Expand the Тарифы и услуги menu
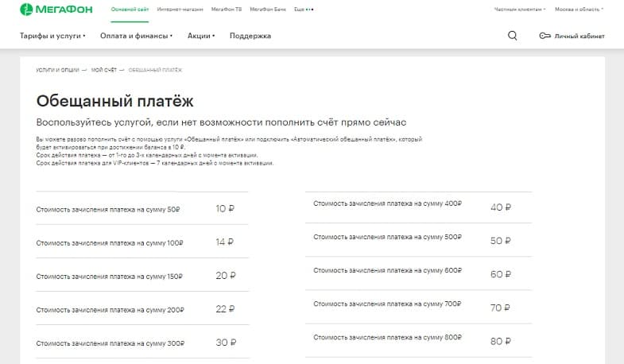The height and width of the screenshot is (364, 624). 52,36
